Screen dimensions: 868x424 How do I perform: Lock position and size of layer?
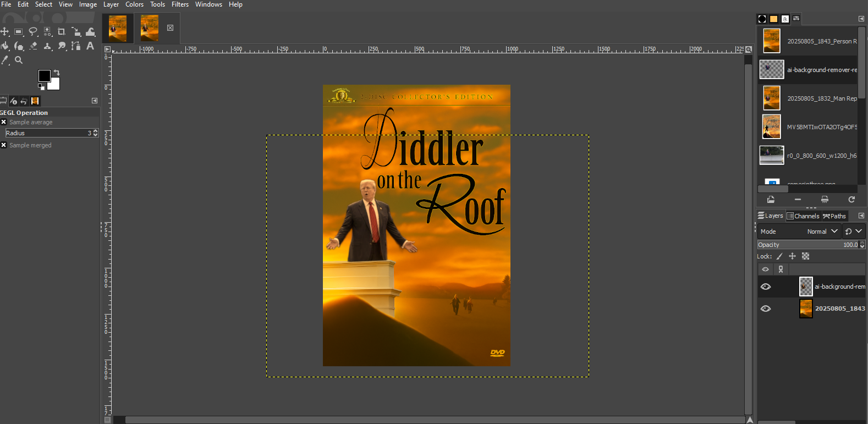click(792, 256)
